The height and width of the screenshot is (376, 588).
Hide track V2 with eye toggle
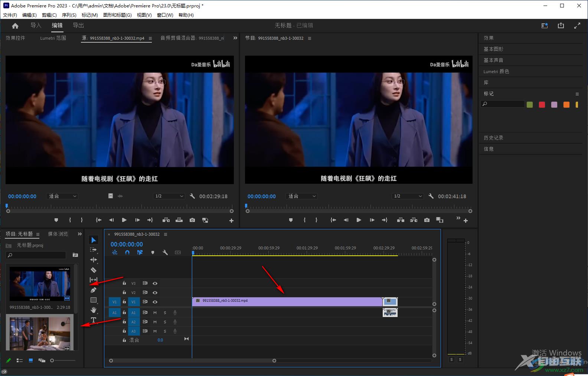pyautogui.click(x=155, y=292)
